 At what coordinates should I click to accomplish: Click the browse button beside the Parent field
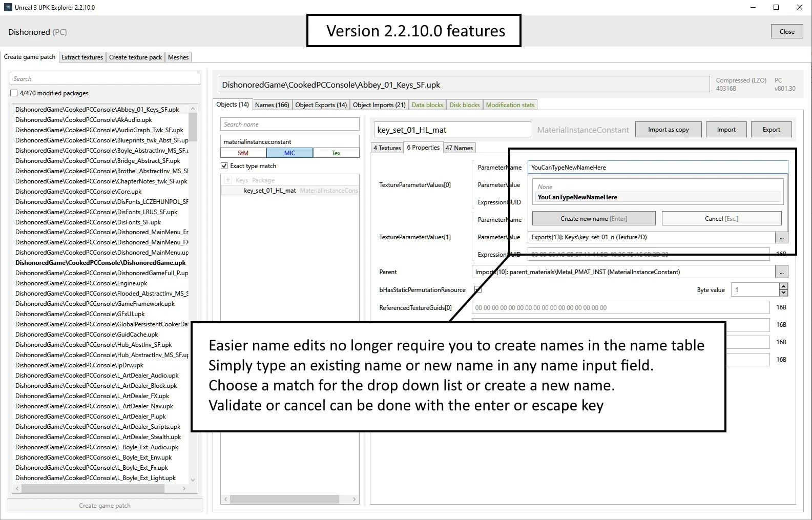pyautogui.click(x=781, y=272)
